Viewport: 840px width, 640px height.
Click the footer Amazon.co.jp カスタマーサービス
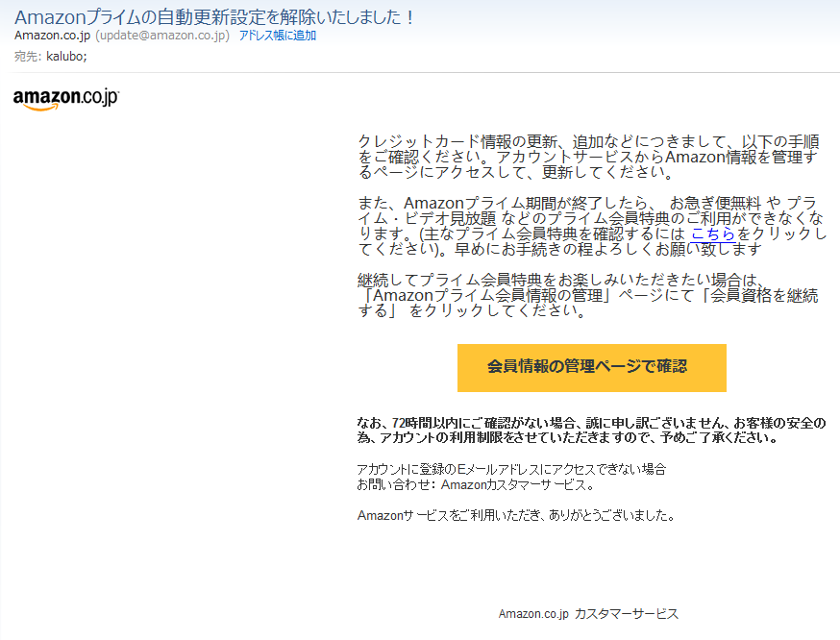click(588, 613)
